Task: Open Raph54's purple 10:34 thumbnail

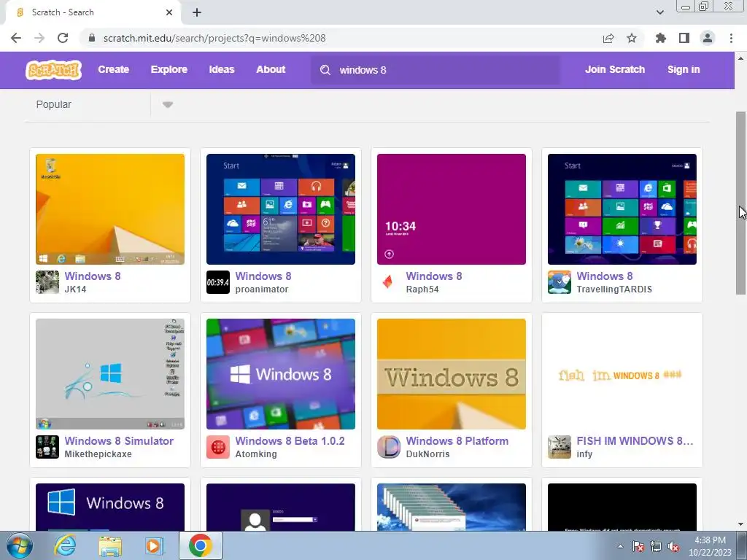Action: tap(451, 209)
